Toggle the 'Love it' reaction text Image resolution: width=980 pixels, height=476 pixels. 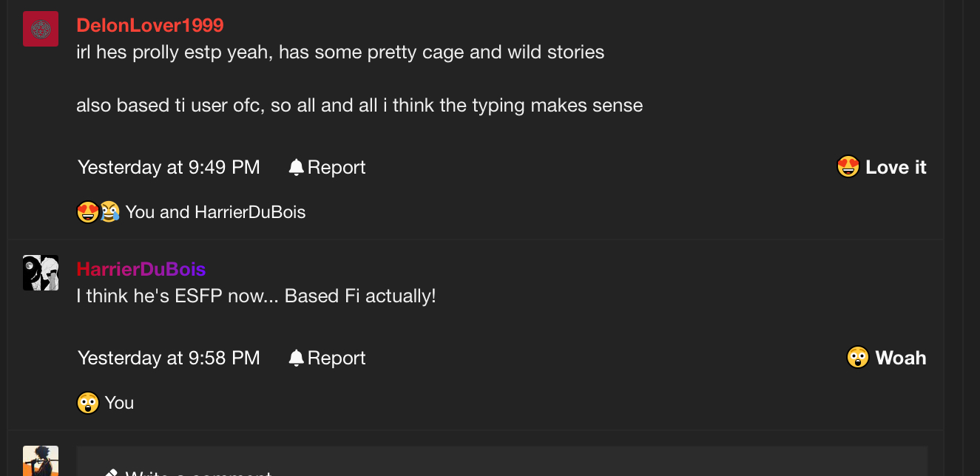click(896, 167)
